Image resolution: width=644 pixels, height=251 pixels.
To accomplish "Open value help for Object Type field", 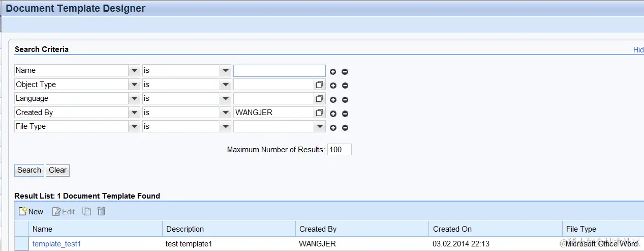I will click(x=319, y=85).
